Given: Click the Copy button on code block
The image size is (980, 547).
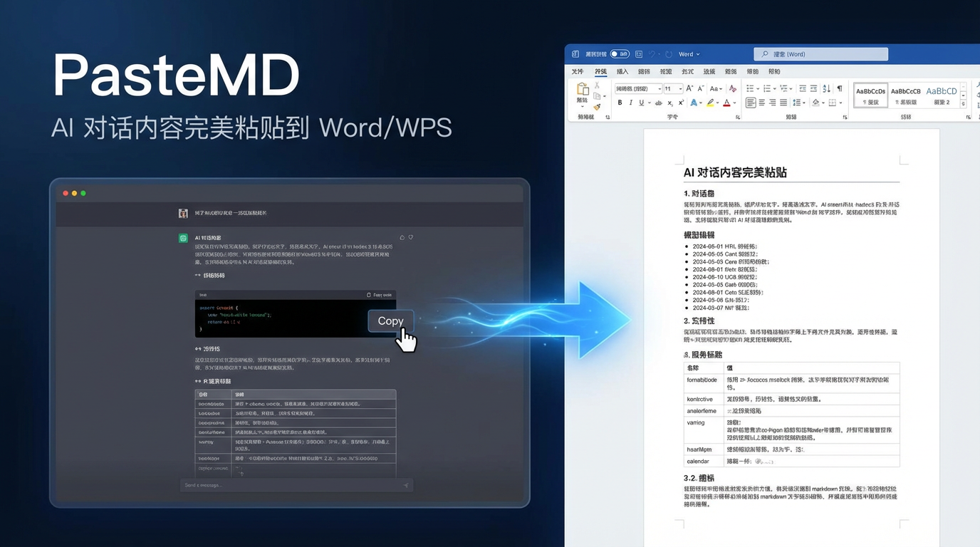Looking at the screenshot, I should (390, 321).
